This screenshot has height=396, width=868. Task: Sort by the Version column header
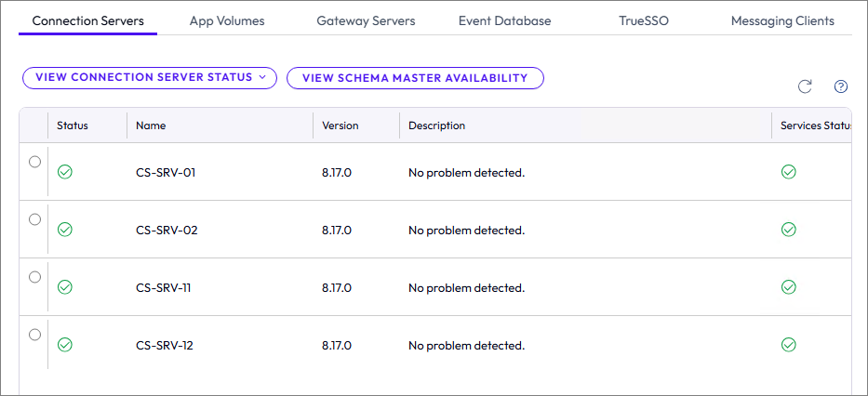(x=341, y=125)
